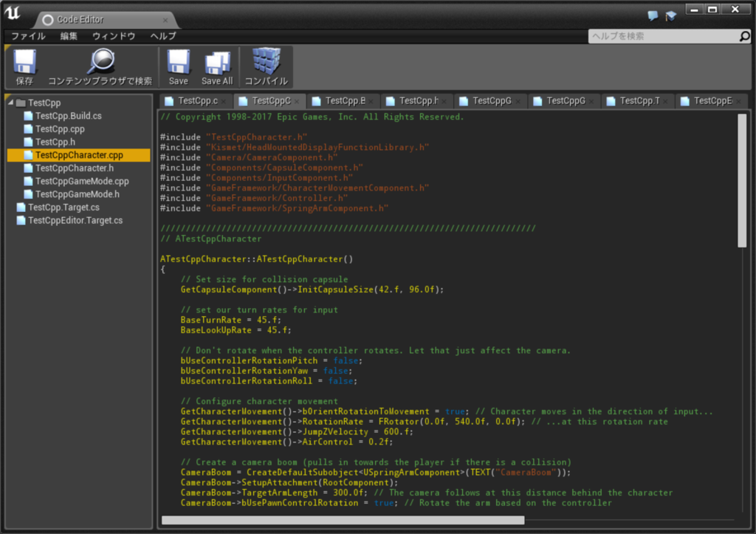Click the file icon beside TestCpp.Build.cs
This screenshot has height=534, width=756.
[x=29, y=116]
